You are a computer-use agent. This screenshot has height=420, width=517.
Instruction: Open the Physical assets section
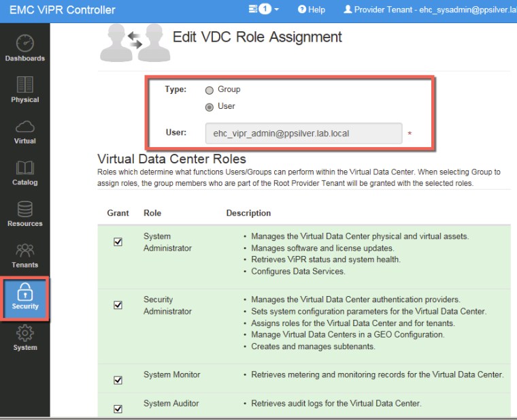click(x=25, y=90)
